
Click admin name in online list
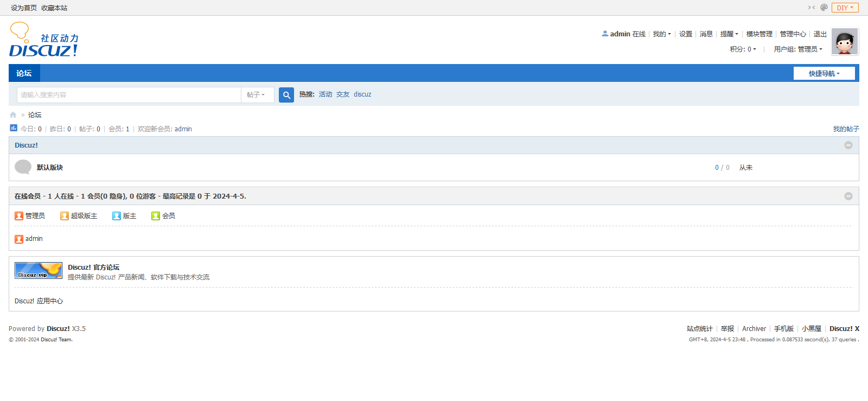point(34,239)
